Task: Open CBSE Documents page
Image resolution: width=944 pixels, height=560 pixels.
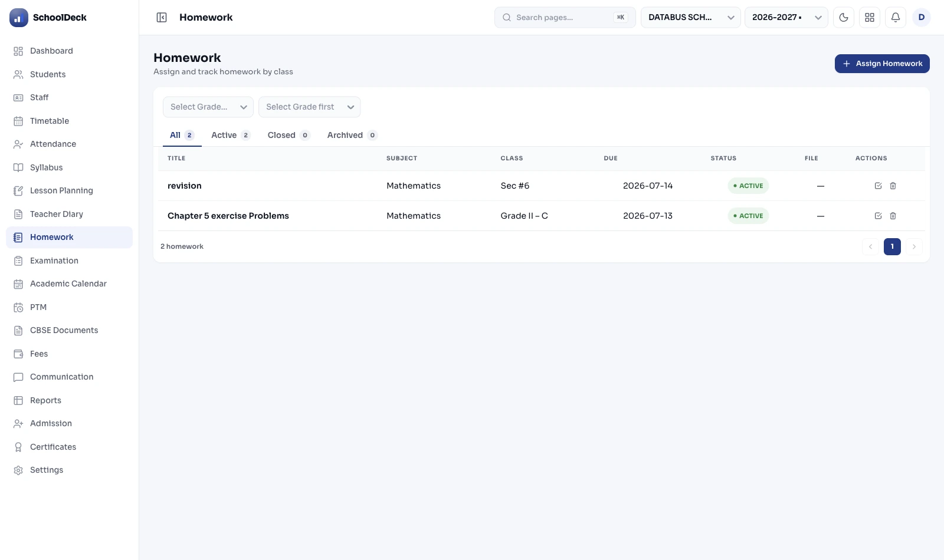Action: click(x=69, y=331)
